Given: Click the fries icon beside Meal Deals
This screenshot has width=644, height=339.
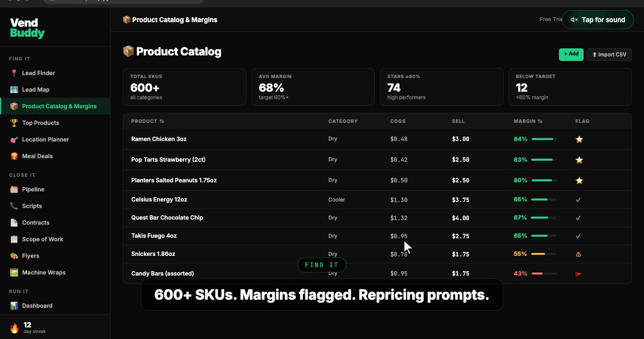Looking at the screenshot, I should [x=14, y=156].
